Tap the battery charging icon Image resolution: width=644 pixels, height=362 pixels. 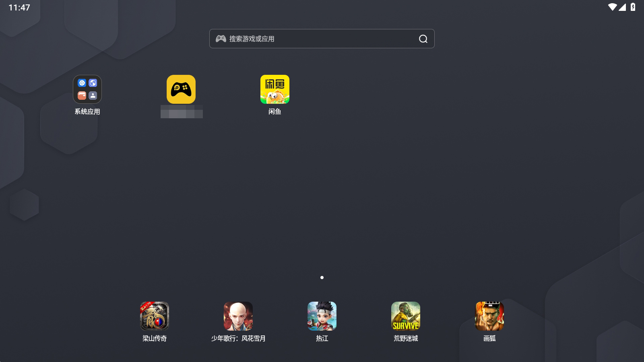point(633,7)
